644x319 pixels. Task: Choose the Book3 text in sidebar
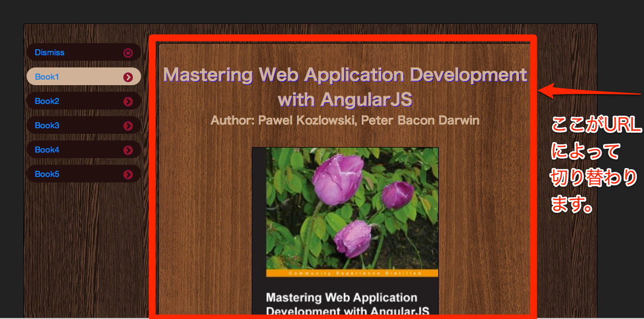[x=46, y=125]
